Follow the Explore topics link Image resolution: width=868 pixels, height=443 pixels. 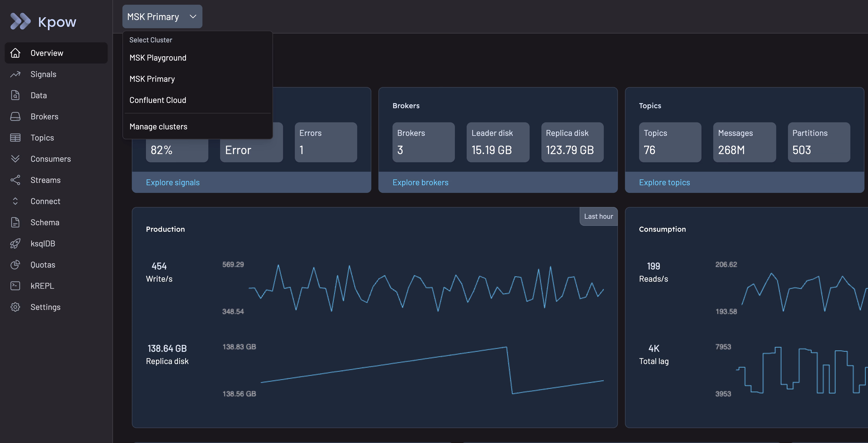point(664,182)
